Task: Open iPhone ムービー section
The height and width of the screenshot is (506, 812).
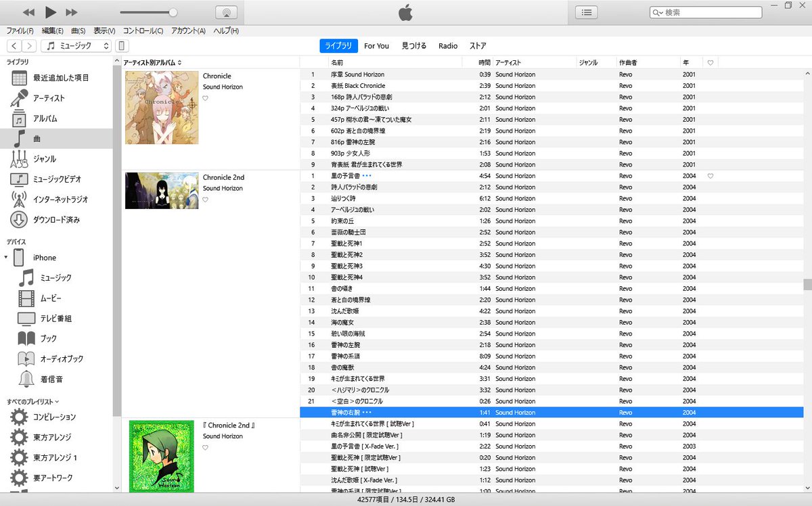Action: click(x=52, y=298)
